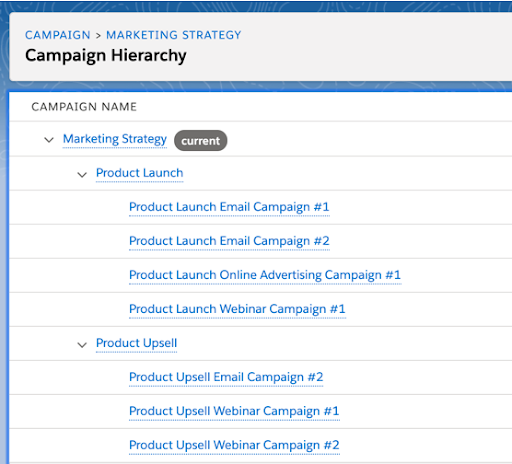The width and height of the screenshot is (512, 464).
Task: Open Marketing Strategy breadcrumb link
Action: [x=174, y=35]
